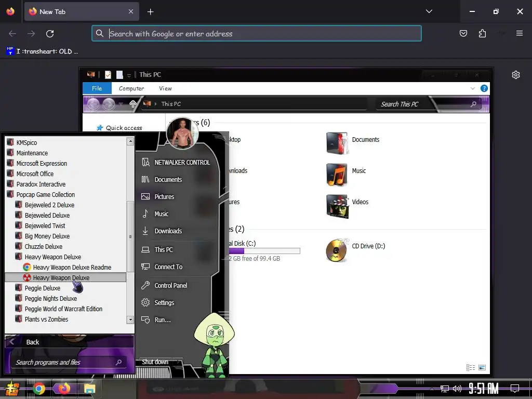Focus the Search programs and files box
532x399 pixels.
[69, 362]
